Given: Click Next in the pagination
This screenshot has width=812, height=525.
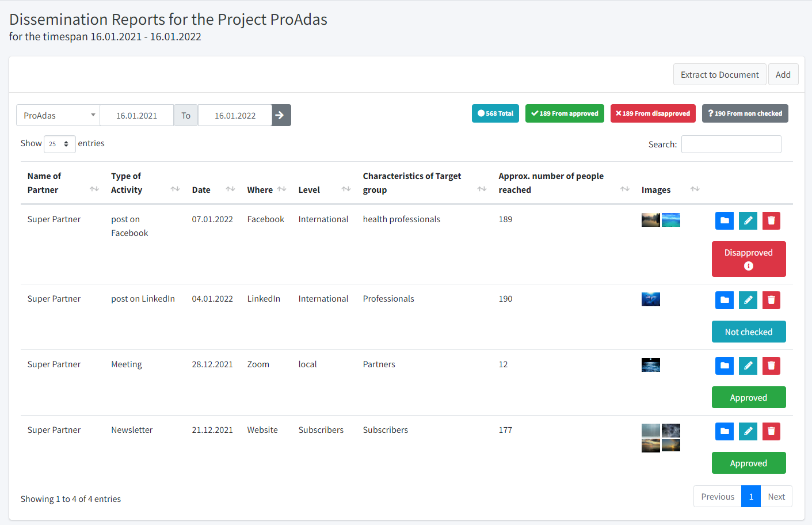Looking at the screenshot, I should (x=776, y=496).
